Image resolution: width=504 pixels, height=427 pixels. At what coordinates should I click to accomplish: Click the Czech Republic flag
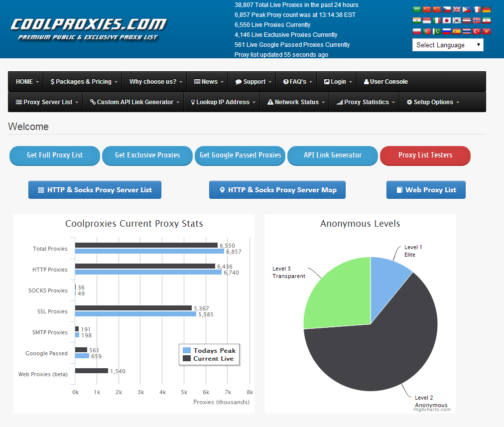(x=447, y=9)
